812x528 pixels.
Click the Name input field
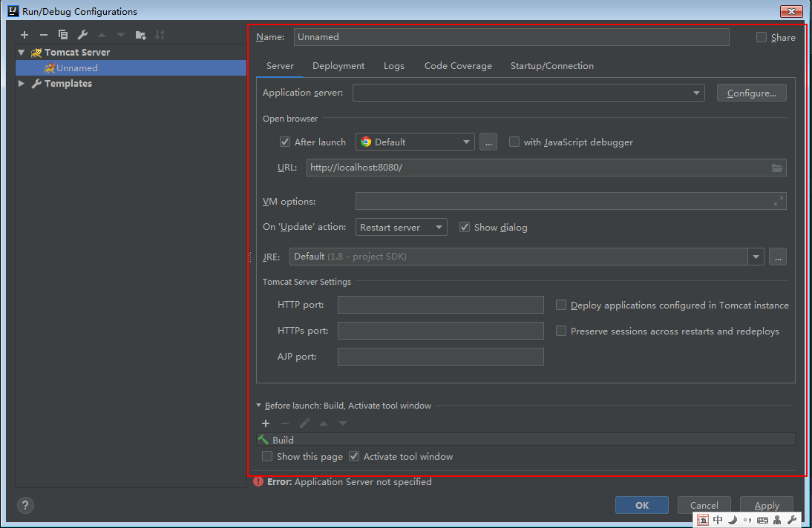[x=511, y=37]
